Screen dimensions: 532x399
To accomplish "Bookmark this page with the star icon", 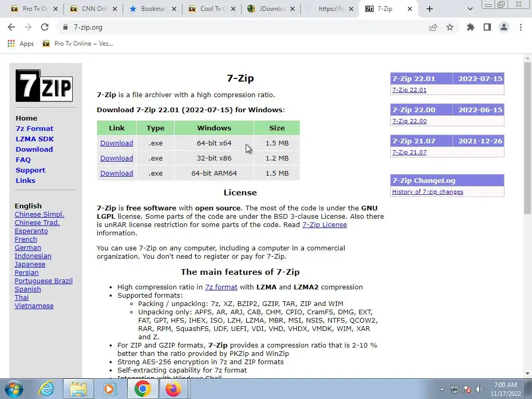I will [x=450, y=27].
